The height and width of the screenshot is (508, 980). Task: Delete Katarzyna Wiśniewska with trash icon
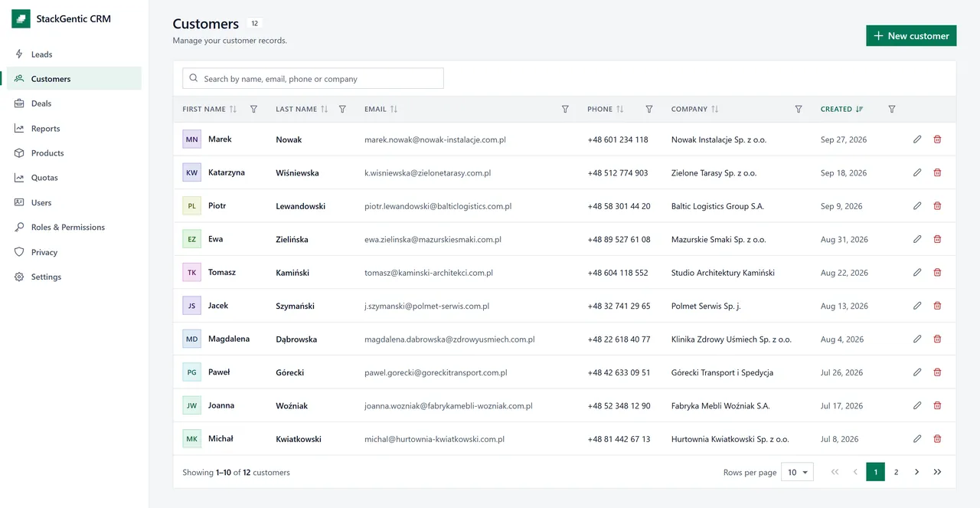pyautogui.click(x=937, y=172)
